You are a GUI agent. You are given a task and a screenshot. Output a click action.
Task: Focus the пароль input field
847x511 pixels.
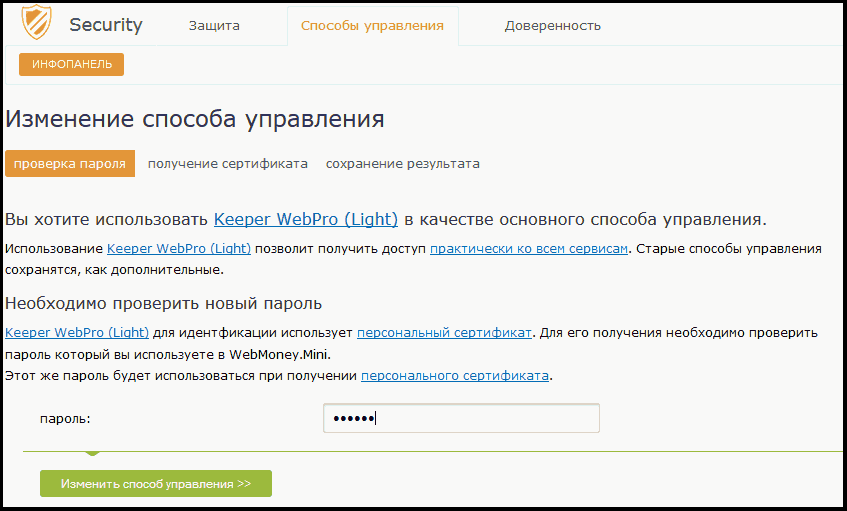461,418
